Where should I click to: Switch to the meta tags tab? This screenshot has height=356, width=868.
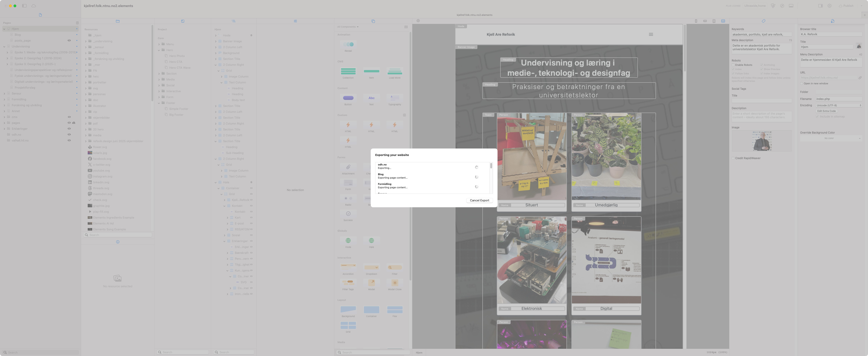click(x=763, y=21)
